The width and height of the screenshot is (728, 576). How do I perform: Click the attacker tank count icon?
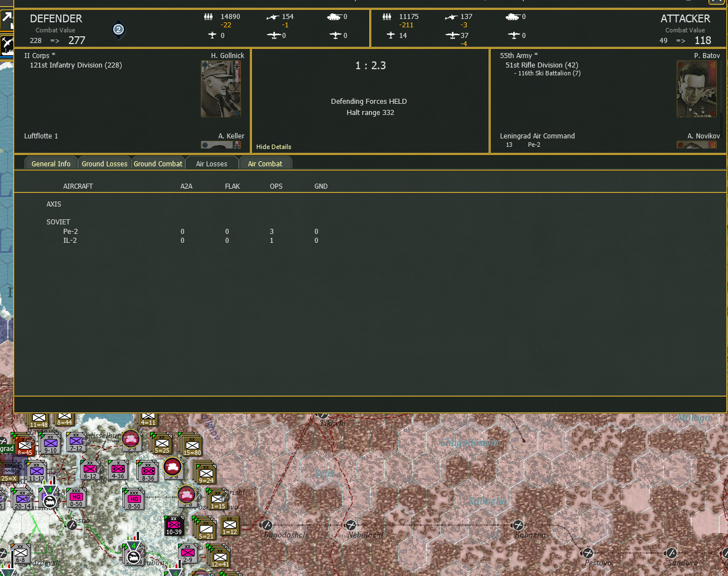(x=513, y=17)
